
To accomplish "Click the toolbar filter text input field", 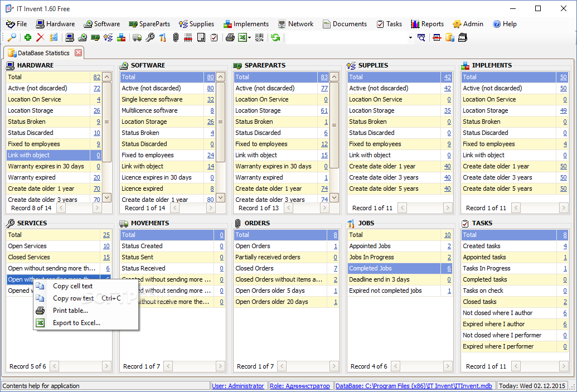I will [x=346, y=37].
